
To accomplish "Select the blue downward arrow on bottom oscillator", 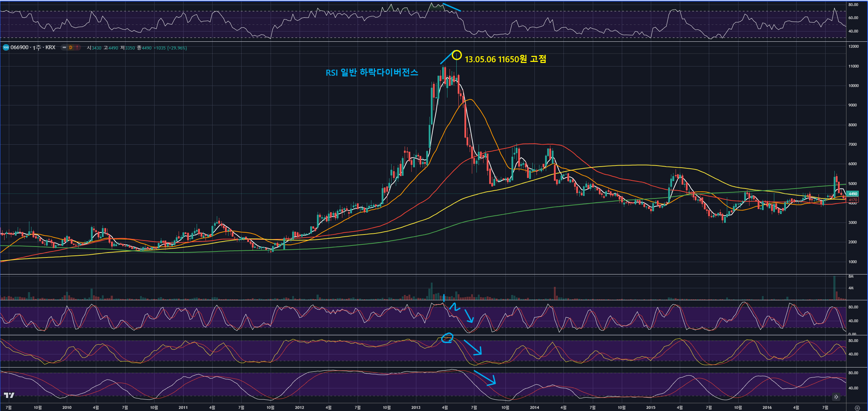I will 485,377.
